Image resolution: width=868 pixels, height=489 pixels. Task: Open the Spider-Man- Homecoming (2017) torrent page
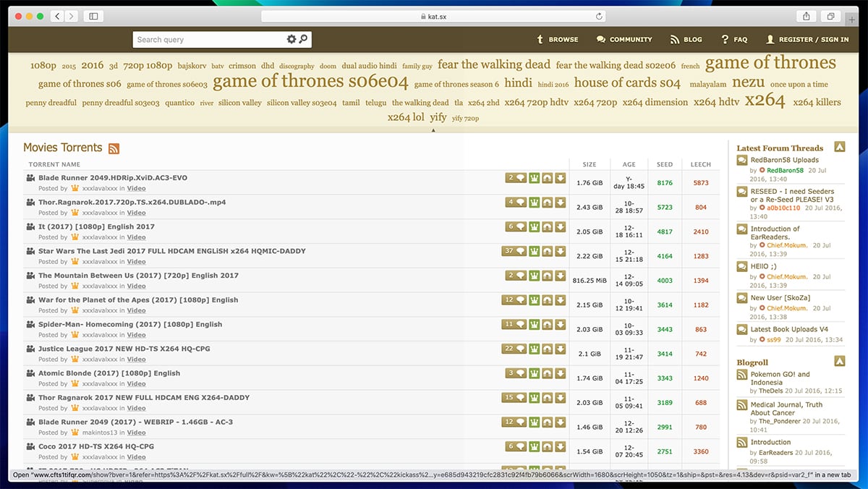pos(130,324)
